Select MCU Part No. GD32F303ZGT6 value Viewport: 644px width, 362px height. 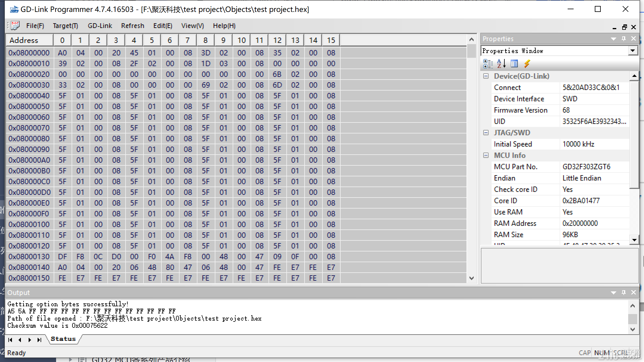tap(594, 167)
